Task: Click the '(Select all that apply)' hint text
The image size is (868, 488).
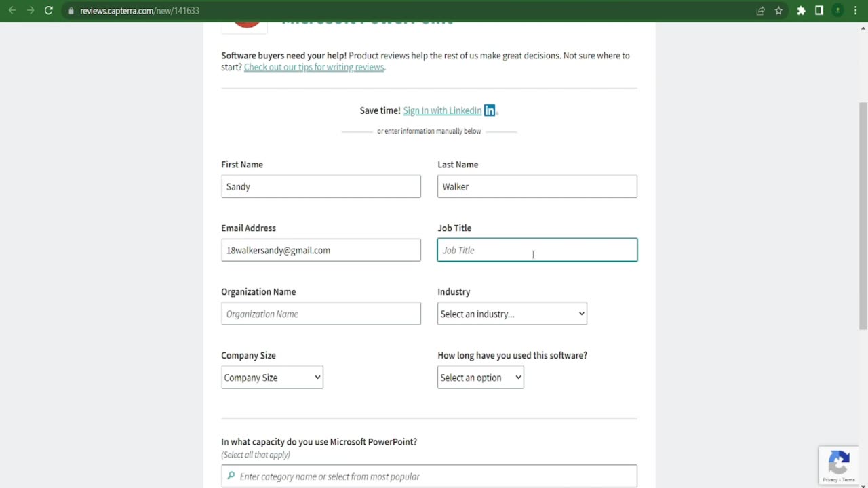Action: click(256, 455)
